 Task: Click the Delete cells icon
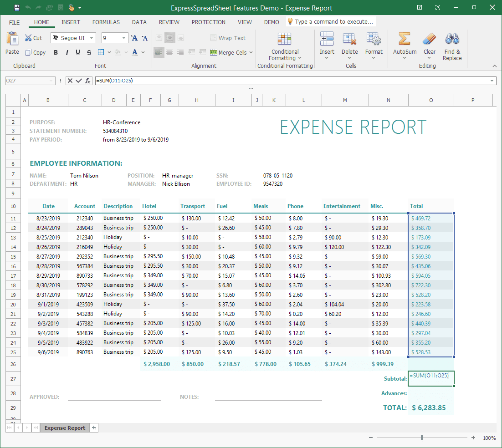tap(349, 39)
